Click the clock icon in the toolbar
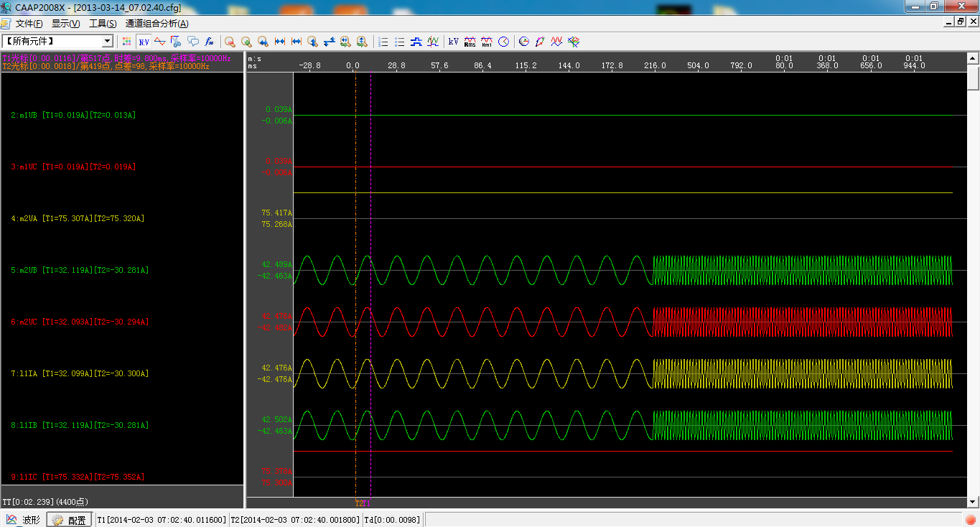Viewport: 980px width, 527px height. (x=503, y=42)
